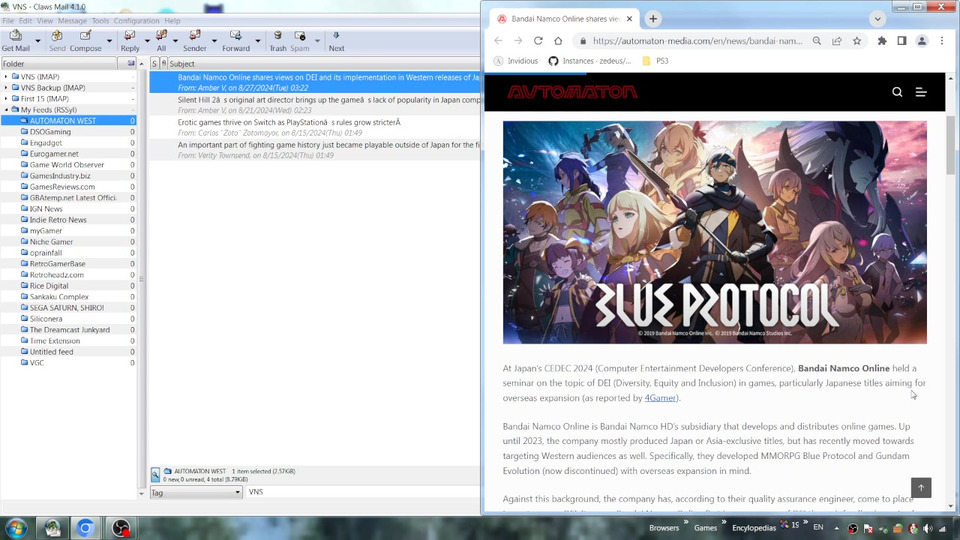The image size is (960, 540).
Task: Click the AUTOMATON site logo
Action: click(x=572, y=92)
